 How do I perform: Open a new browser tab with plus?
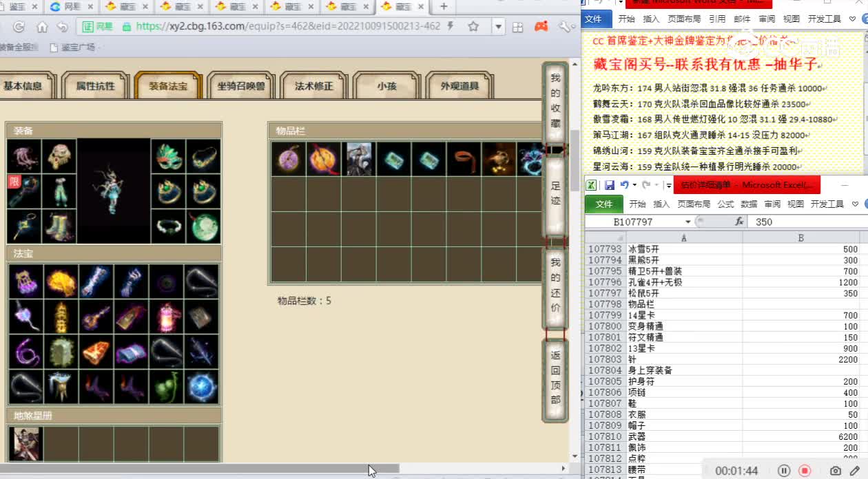click(444, 6)
